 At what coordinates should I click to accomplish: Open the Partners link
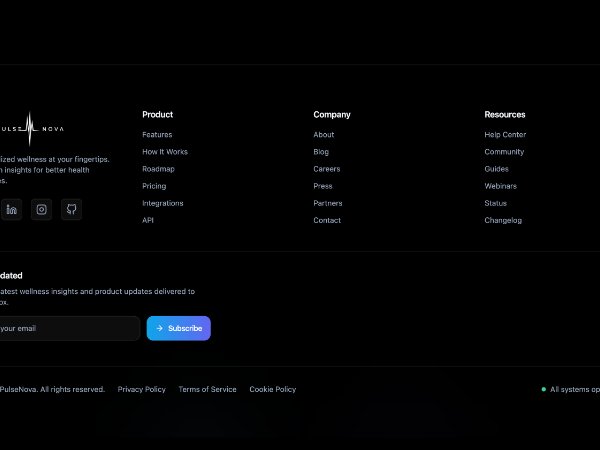coord(327,203)
